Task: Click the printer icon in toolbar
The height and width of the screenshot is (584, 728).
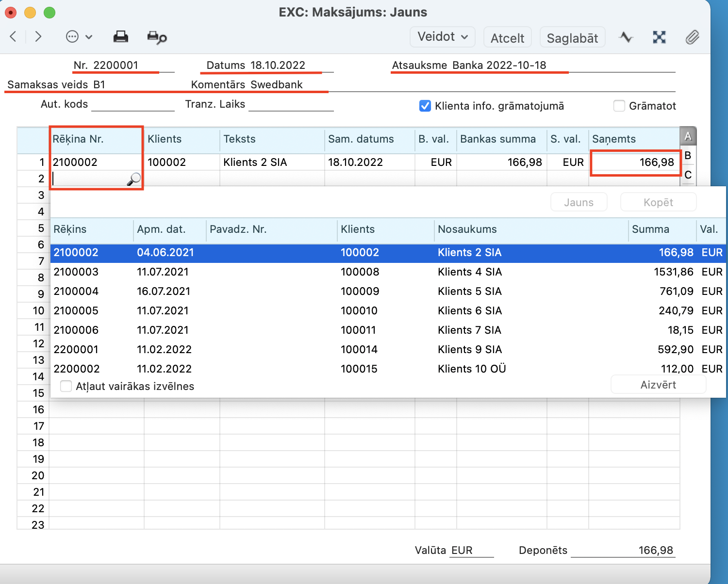Action: [120, 37]
